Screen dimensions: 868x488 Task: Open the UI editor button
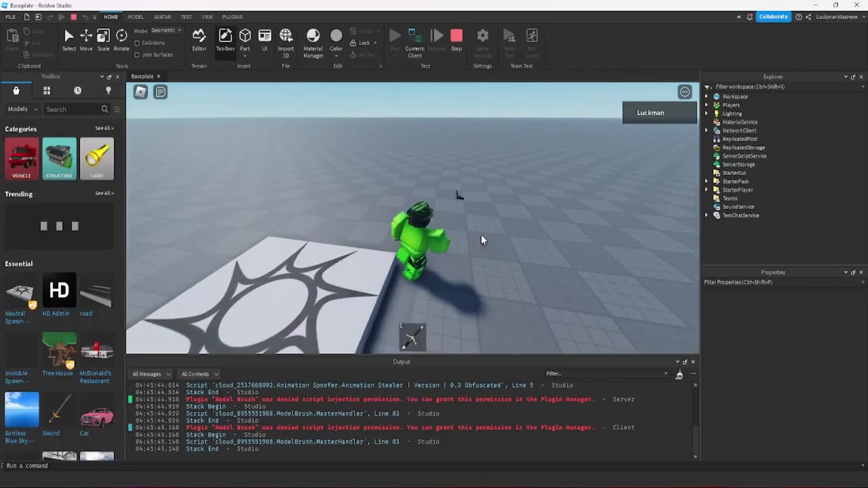tap(264, 40)
